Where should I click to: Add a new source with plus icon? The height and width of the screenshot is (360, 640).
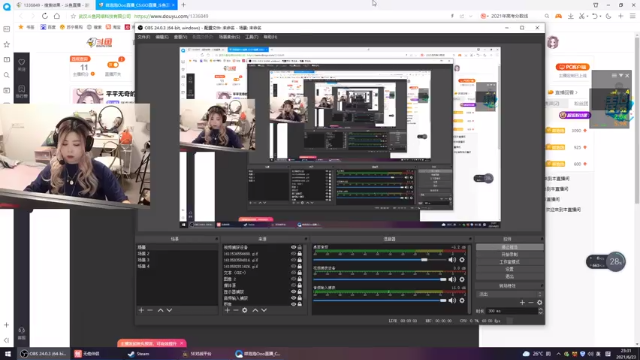pyautogui.click(x=227, y=311)
